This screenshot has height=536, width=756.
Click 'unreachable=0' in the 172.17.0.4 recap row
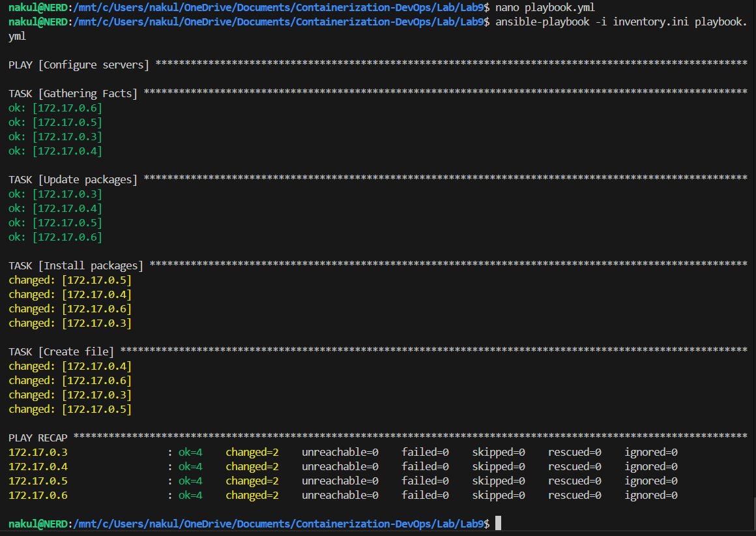click(x=340, y=467)
